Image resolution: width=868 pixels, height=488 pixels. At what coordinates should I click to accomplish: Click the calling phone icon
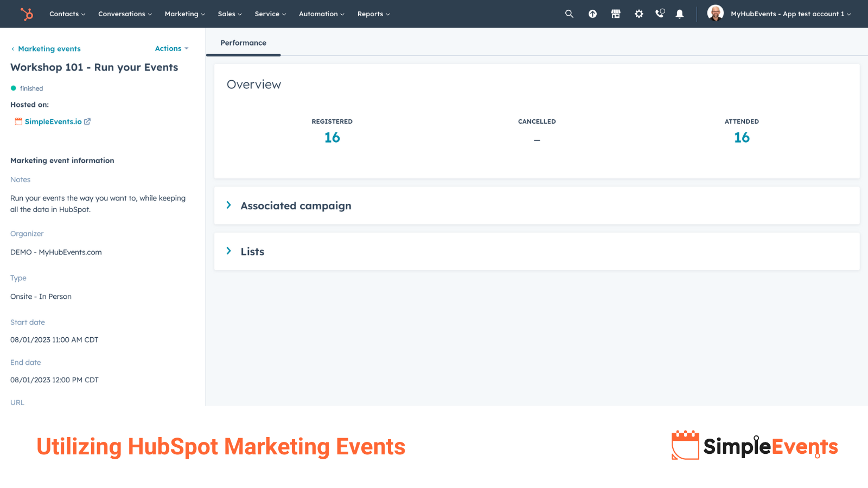point(659,14)
